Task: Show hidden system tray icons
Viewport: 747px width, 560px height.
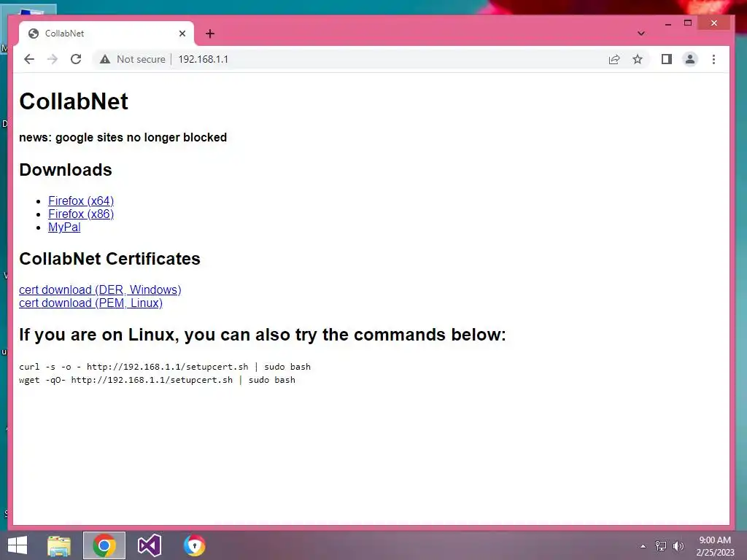Action: [x=643, y=546]
